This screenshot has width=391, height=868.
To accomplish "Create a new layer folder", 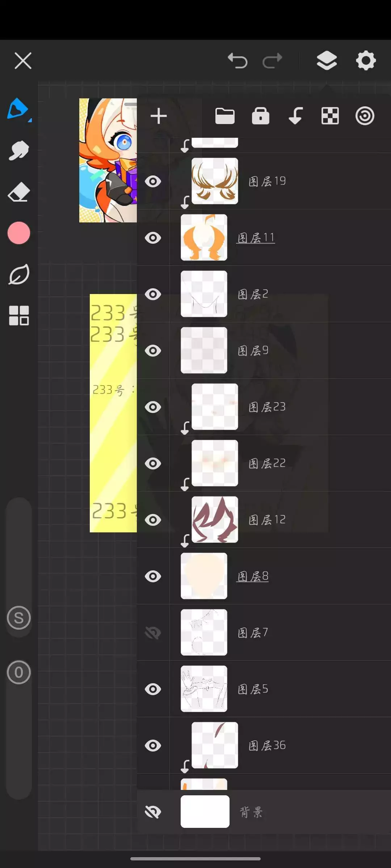I will tap(225, 116).
